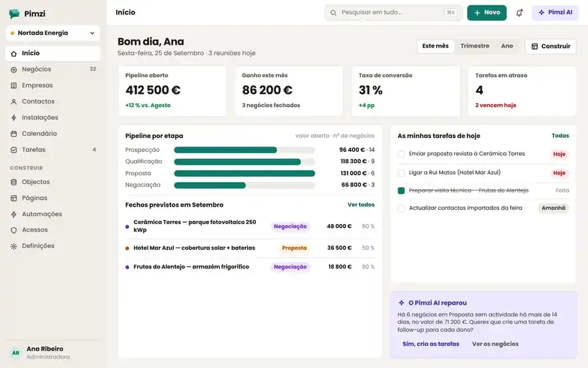Click the Início home icon in sidebar
Image resolution: width=588 pixels, height=368 pixels.
click(14, 54)
